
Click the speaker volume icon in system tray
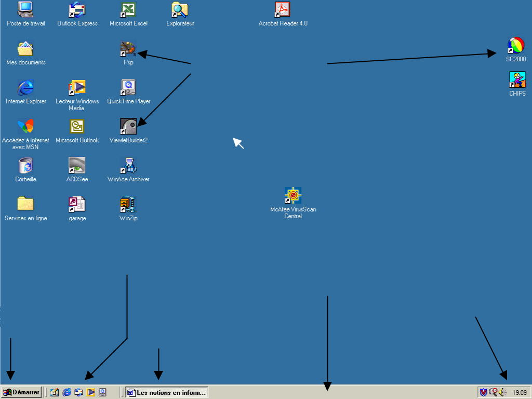[x=501, y=392]
